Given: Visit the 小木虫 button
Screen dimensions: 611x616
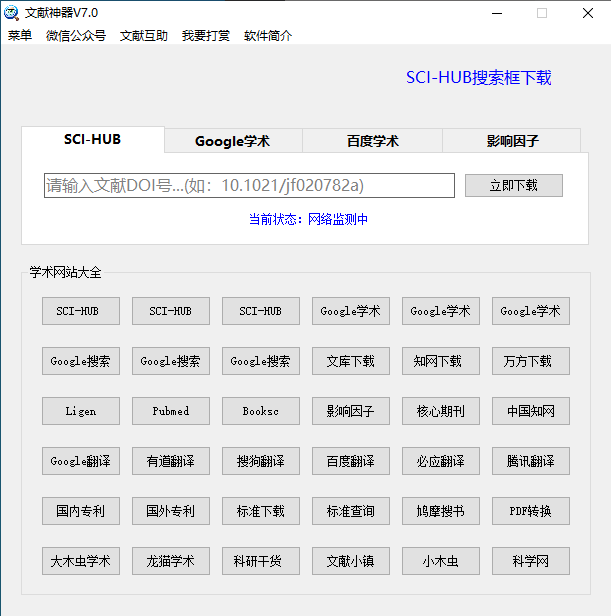Looking at the screenshot, I should pos(441,561).
